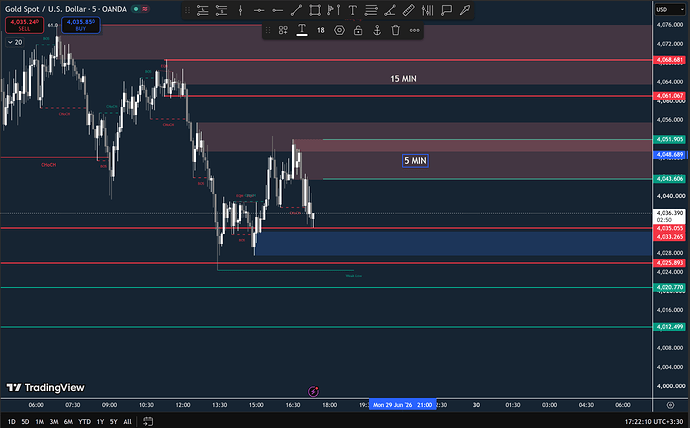The image size is (690, 428).
Task: Toggle the lock on selected drawing
Action: pyautogui.click(x=358, y=30)
